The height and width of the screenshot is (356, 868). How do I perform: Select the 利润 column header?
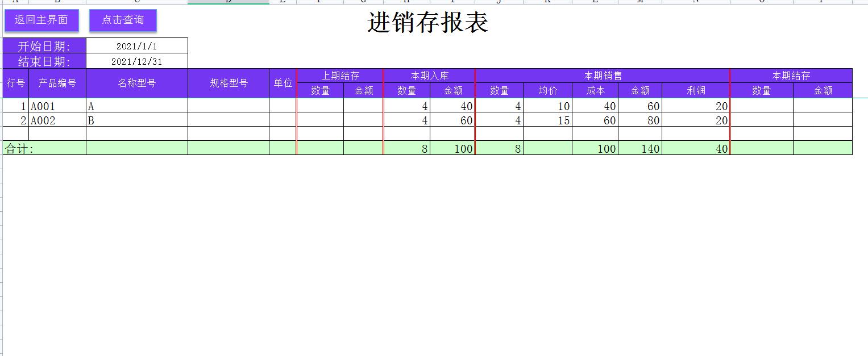pos(695,90)
